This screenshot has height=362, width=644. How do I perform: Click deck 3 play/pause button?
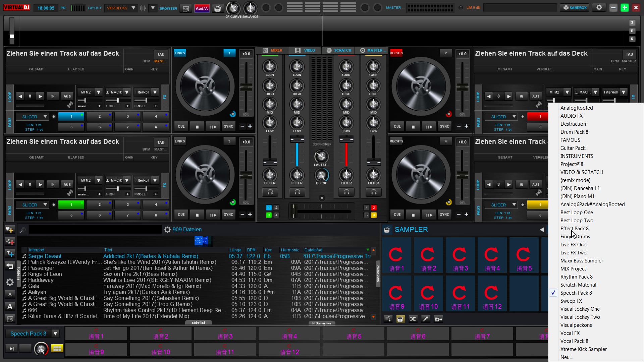pyautogui.click(x=213, y=215)
